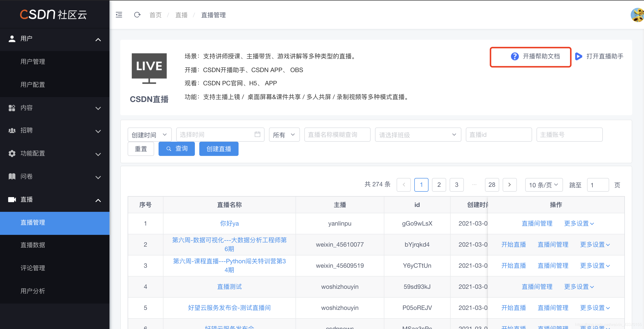Open the calendar icon in 选择时间 field

(257, 134)
